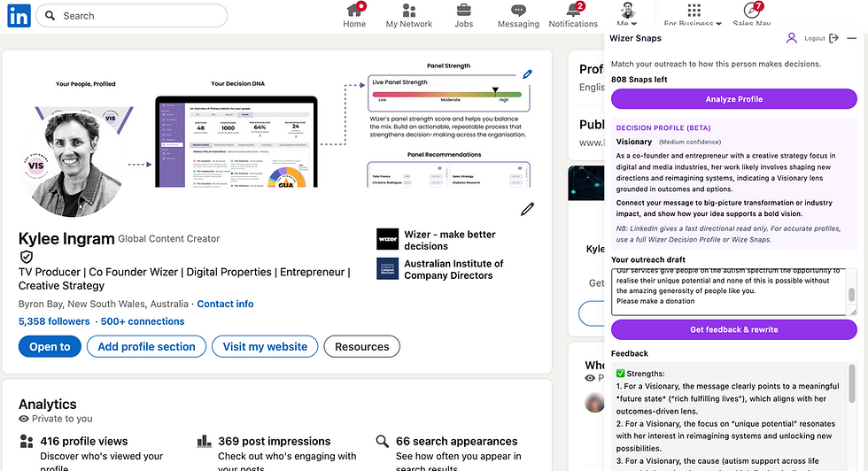This screenshot has width=868, height=471.
Task: Open Sales Nav compass icon
Action: (x=751, y=12)
